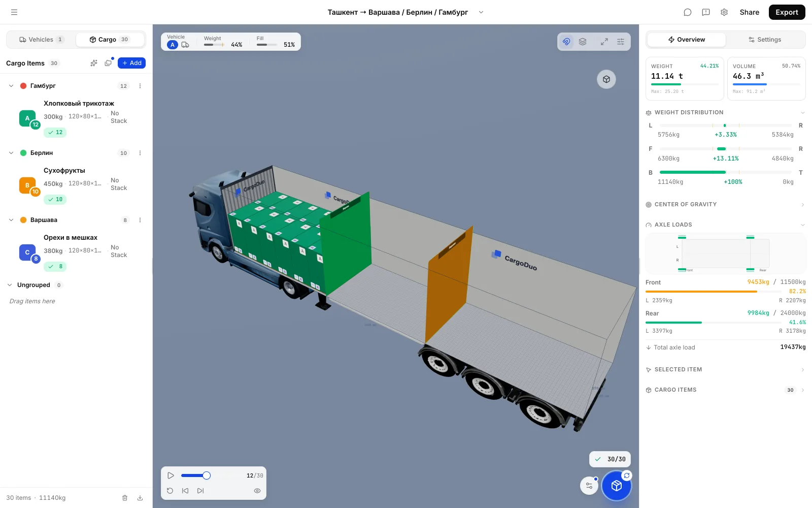This screenshot has width=812, height=508.
Task: Open the route title dropdown arrow
Action: 481,12
